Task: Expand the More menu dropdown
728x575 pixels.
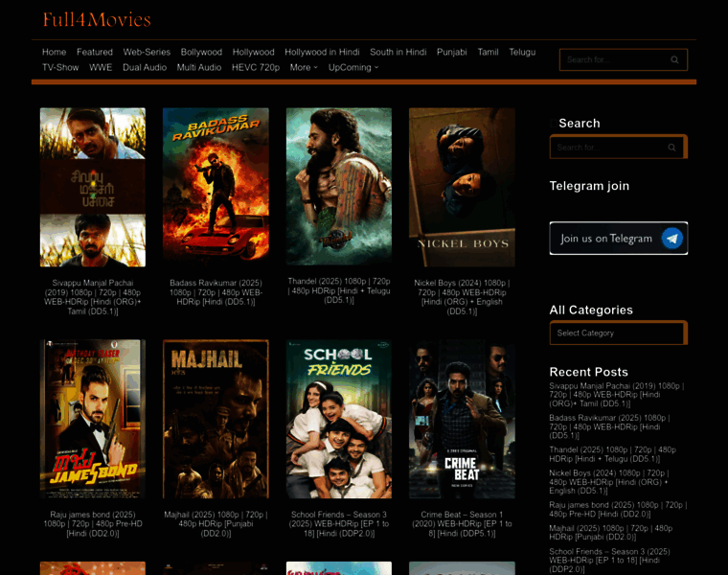Action: (304, 67)
